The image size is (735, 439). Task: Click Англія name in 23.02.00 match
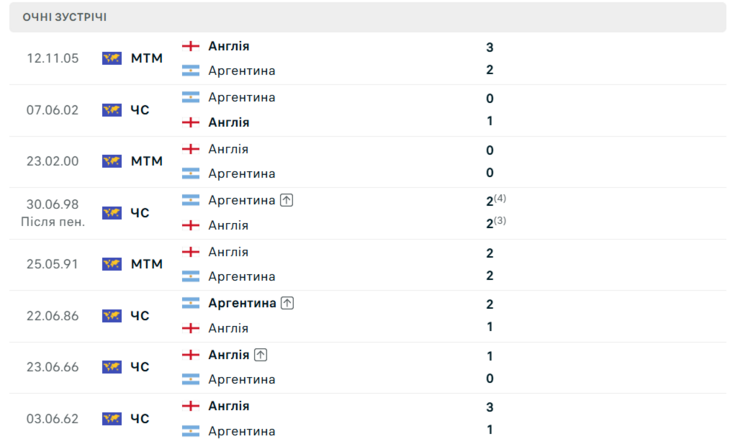pos(228,149)
